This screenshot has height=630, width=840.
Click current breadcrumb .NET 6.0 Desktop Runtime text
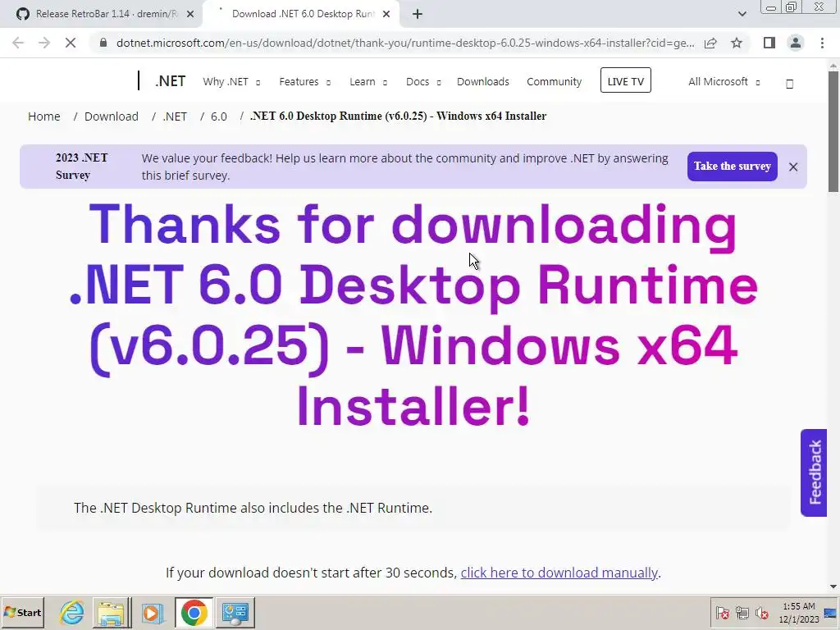click(x=398, y=116)
